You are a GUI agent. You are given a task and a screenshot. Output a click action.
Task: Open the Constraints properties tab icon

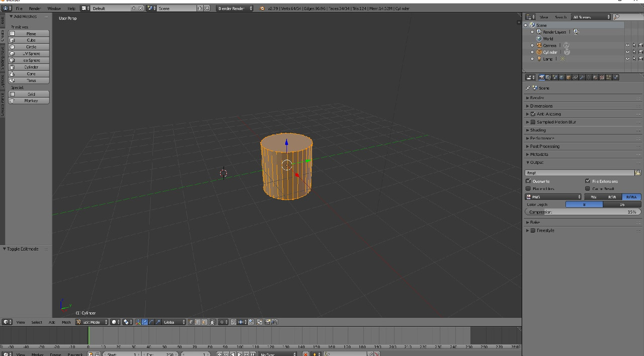point(575,78)
